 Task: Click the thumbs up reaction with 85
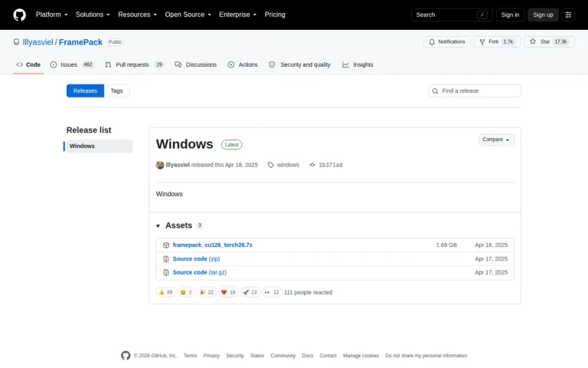(x=165, y=292)
